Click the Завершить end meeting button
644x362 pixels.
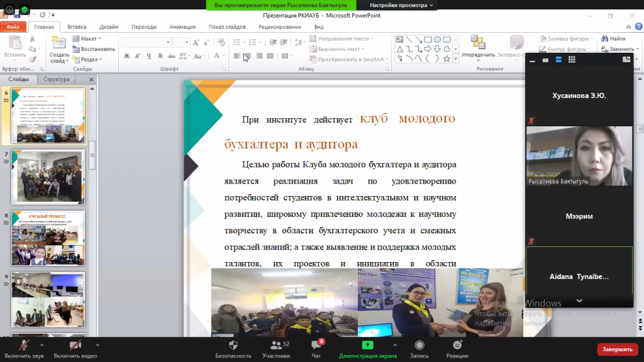click(618, 349)
